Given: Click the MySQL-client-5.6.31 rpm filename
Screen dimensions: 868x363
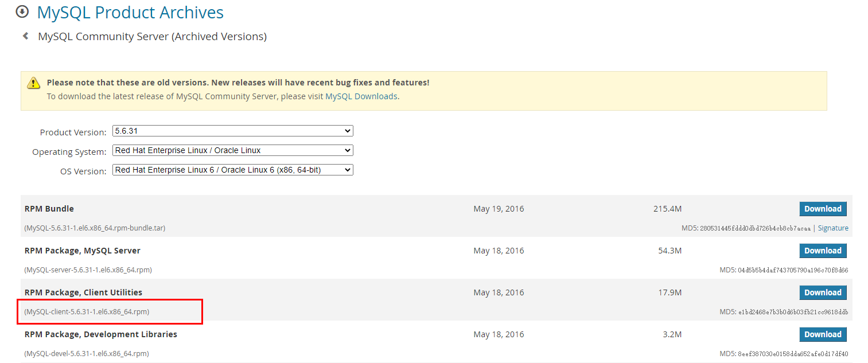Looking at the screenshot, I should 88,312.
